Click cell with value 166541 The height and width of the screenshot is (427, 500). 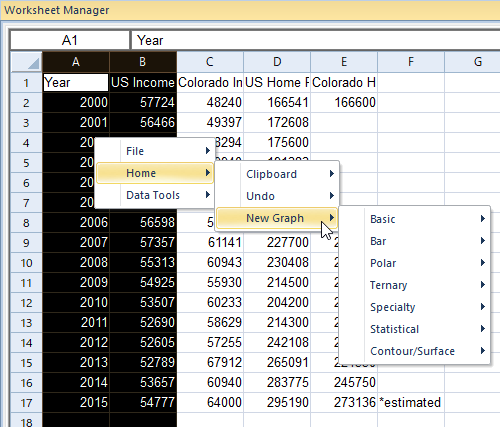point(277,102)
